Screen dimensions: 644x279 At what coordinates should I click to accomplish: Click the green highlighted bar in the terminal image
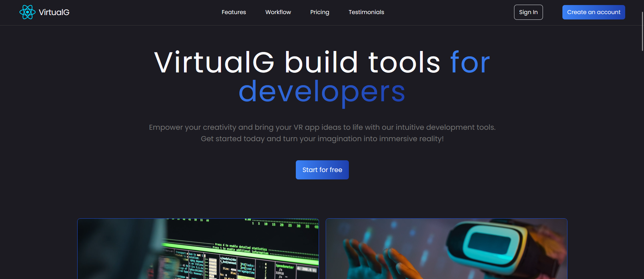point(235,252)
